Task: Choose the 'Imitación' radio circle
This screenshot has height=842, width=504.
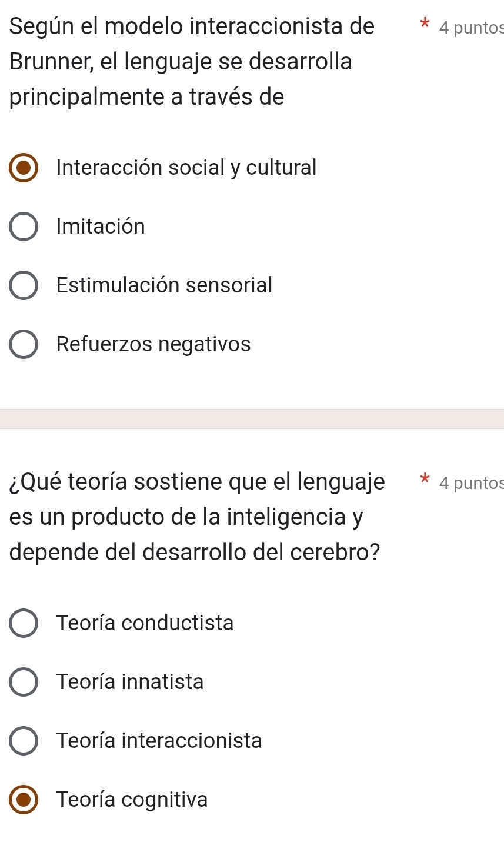Action: click(x=24, y=227)
